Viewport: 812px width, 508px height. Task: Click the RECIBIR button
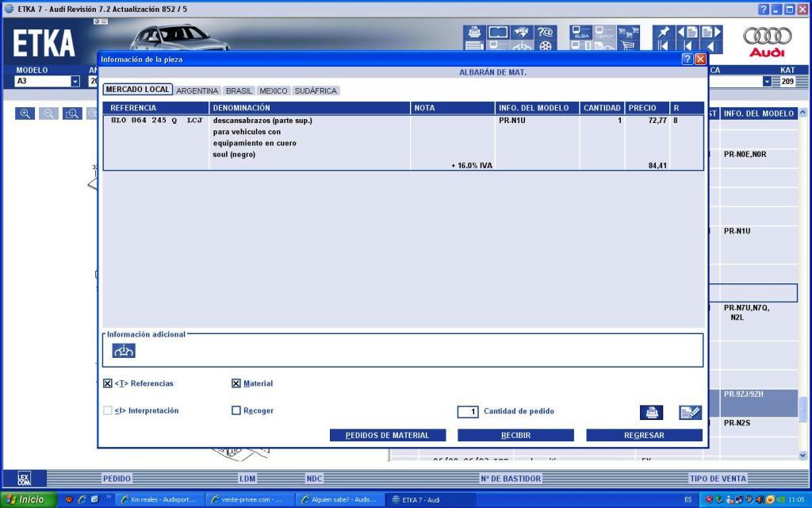(515, 436)
